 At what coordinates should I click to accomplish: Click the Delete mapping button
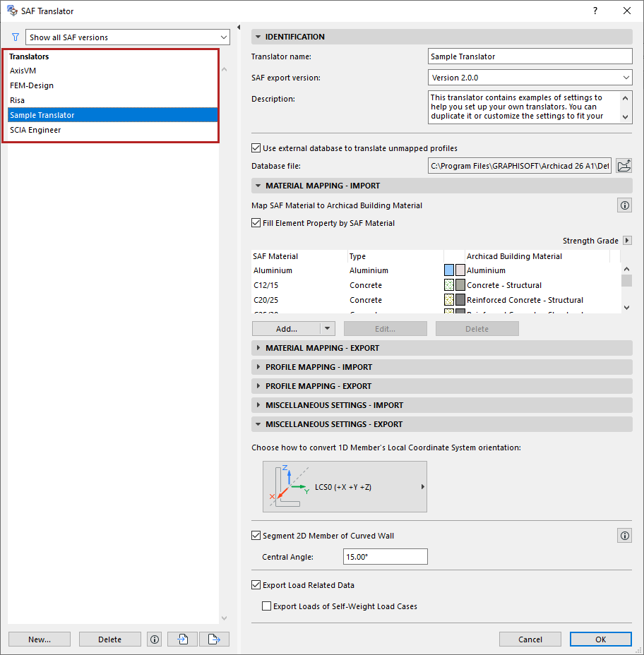pyautogui.click(x=477, y=329)
